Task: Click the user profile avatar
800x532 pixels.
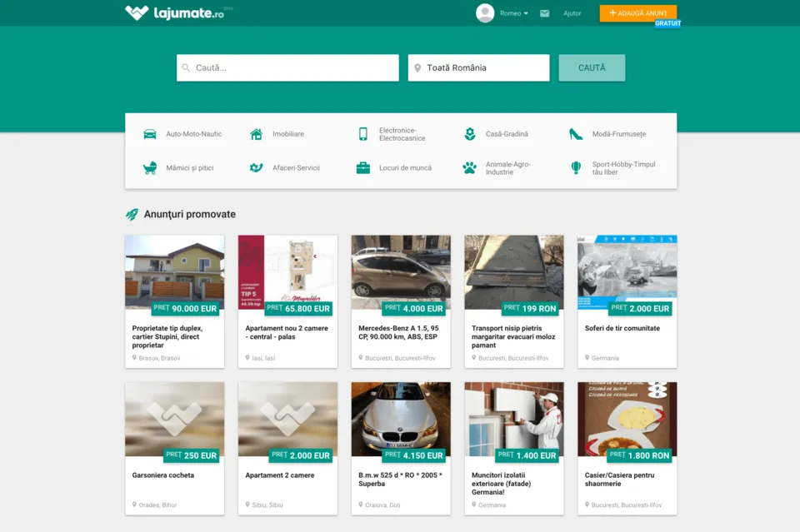Action: click(485, 13)
